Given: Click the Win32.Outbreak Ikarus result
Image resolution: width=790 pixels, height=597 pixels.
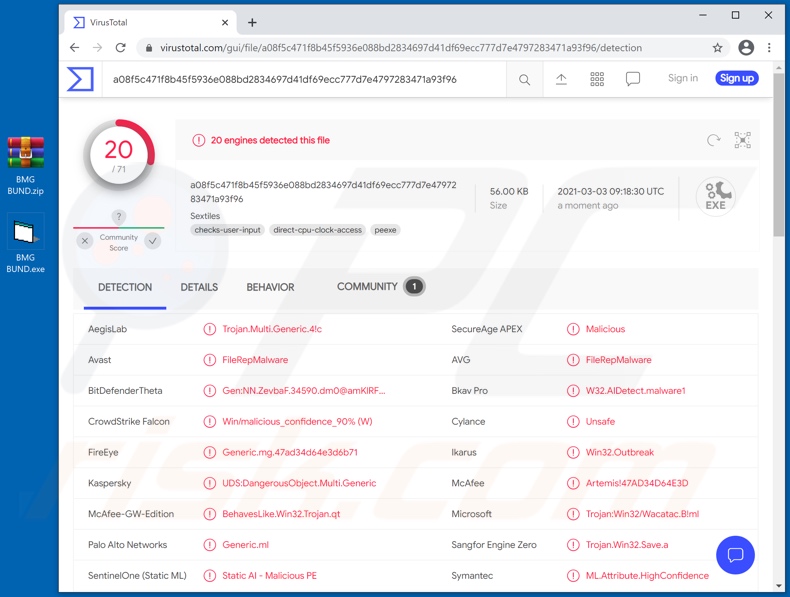Looking at the screenshot, I should 620,452.
